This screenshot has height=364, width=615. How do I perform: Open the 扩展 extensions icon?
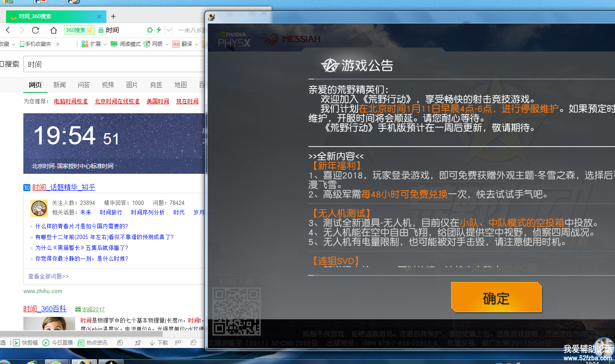tap(85, 44)
